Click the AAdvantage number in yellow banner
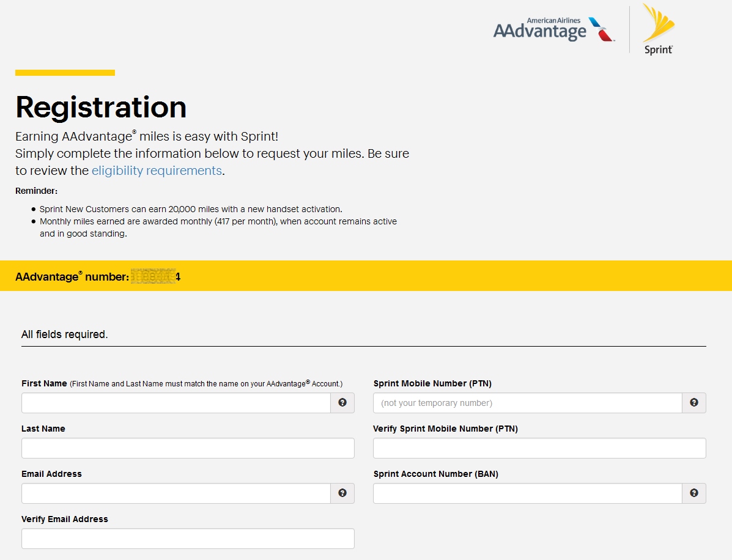Screen dimensions: 732x560 tap(155, 276)
